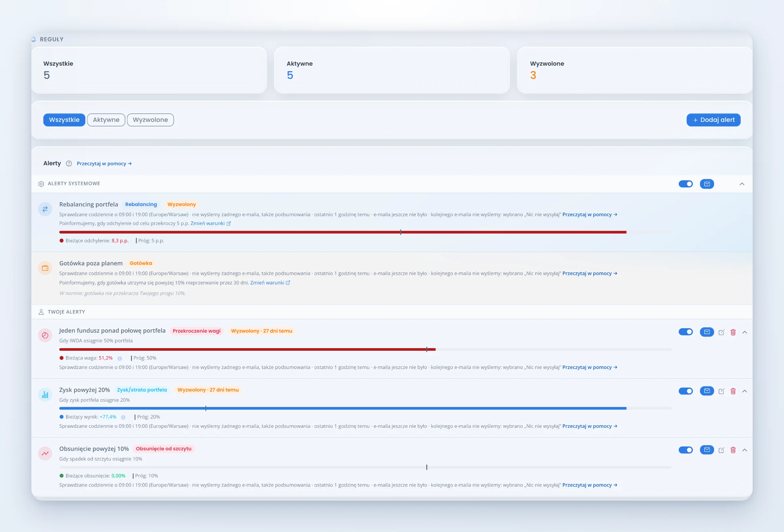
Task: Click Zmień warunki link in Rebalancing portfela
Action: pos(210,223)
